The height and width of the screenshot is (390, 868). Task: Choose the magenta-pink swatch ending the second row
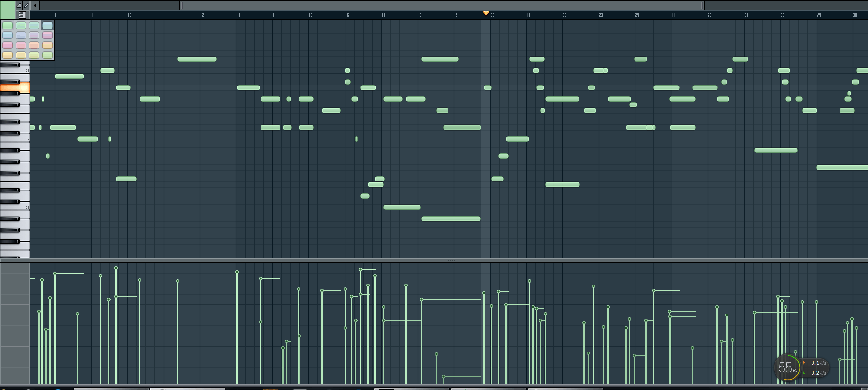[x=47, y=35]
